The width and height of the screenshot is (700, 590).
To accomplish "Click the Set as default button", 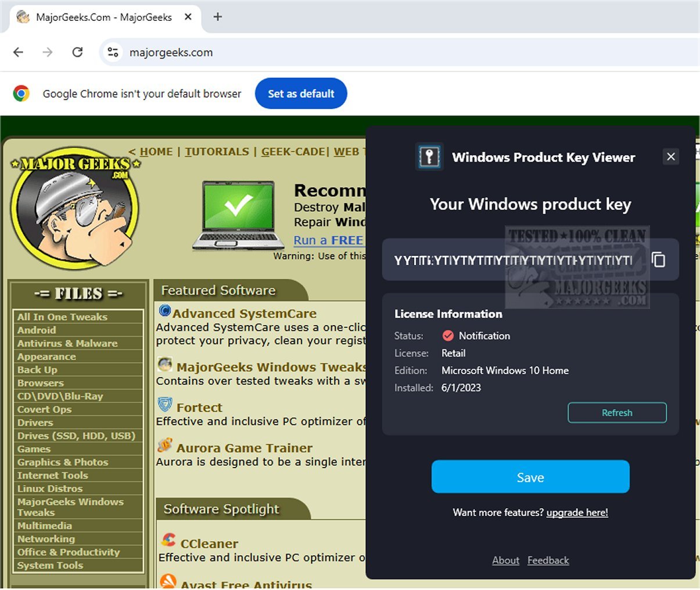I will pos(301,93).
